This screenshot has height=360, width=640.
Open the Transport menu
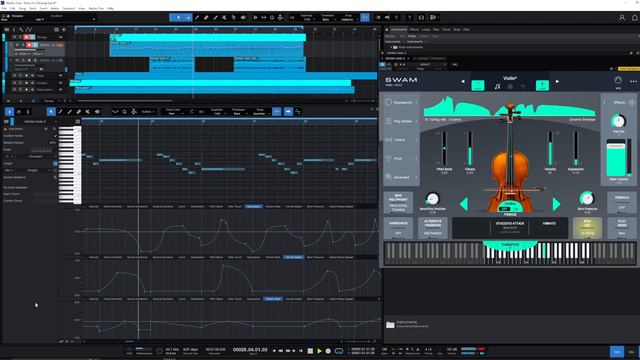[x=69, y=8]
